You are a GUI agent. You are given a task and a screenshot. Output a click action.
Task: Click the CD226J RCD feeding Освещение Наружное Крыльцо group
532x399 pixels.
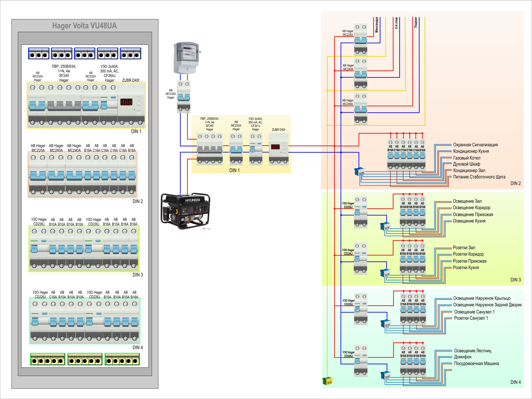[361, 309]
